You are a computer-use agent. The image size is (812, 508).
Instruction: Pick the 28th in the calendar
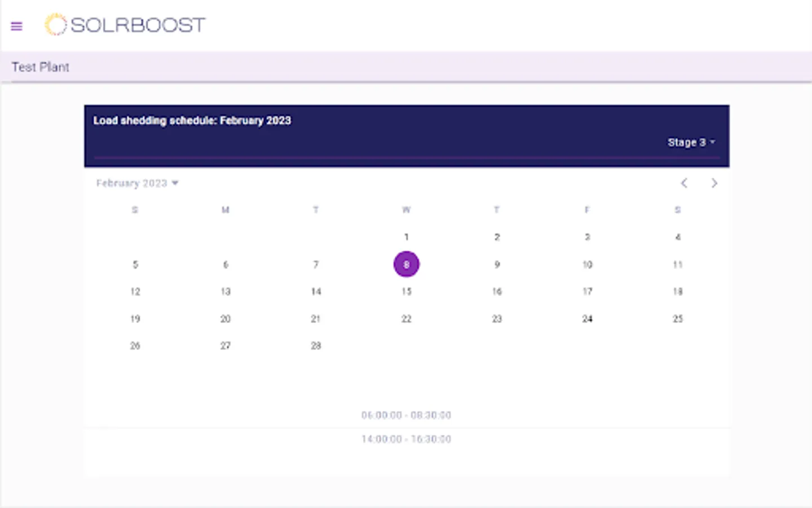click(x=316, y=345)
